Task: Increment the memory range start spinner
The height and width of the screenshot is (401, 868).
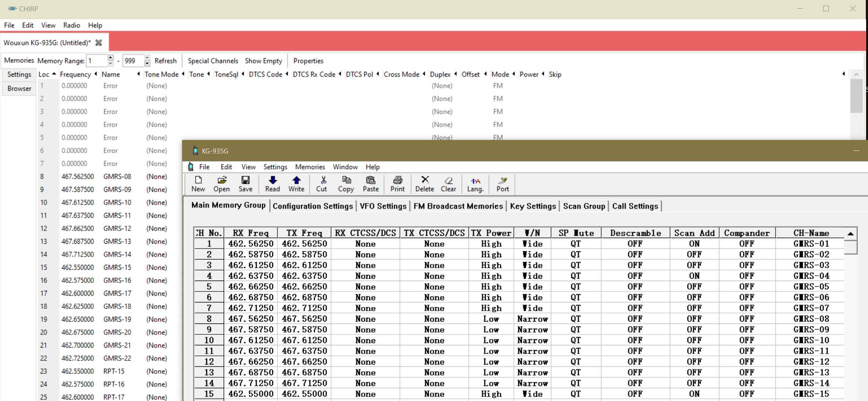Action: click(x=111, y=58)
